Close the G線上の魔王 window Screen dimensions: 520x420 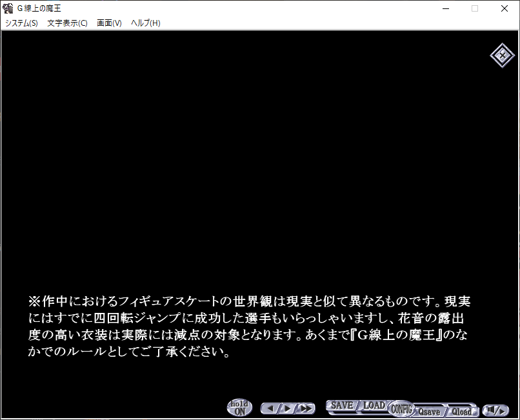(x=505, y=8)
